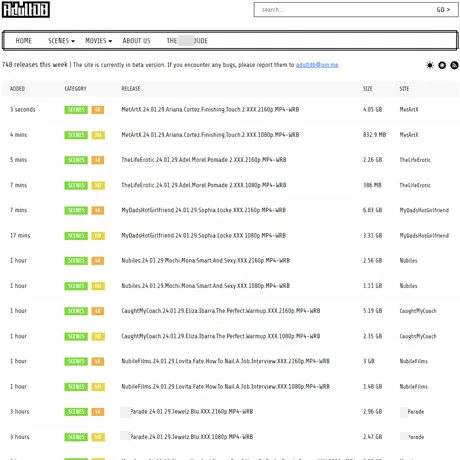Expand the SCENES dropdown menu
Viewport: 460px width, 460px height.
coord(61,41)
